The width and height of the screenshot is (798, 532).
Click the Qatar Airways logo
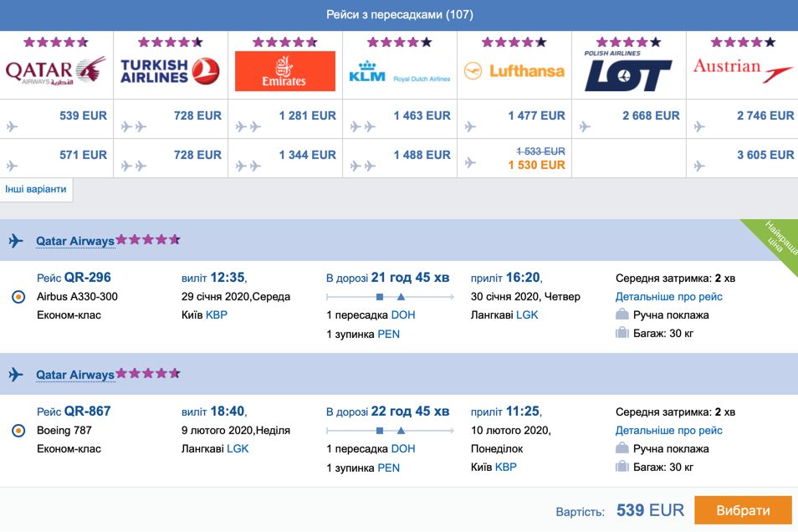[x=56, y=71]
